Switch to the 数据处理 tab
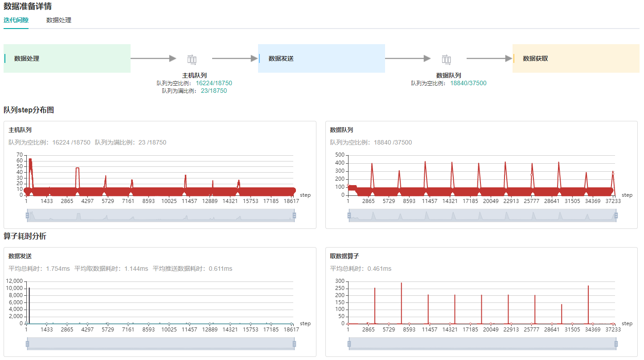Screen dimensions: 644x360 point(59,20)
